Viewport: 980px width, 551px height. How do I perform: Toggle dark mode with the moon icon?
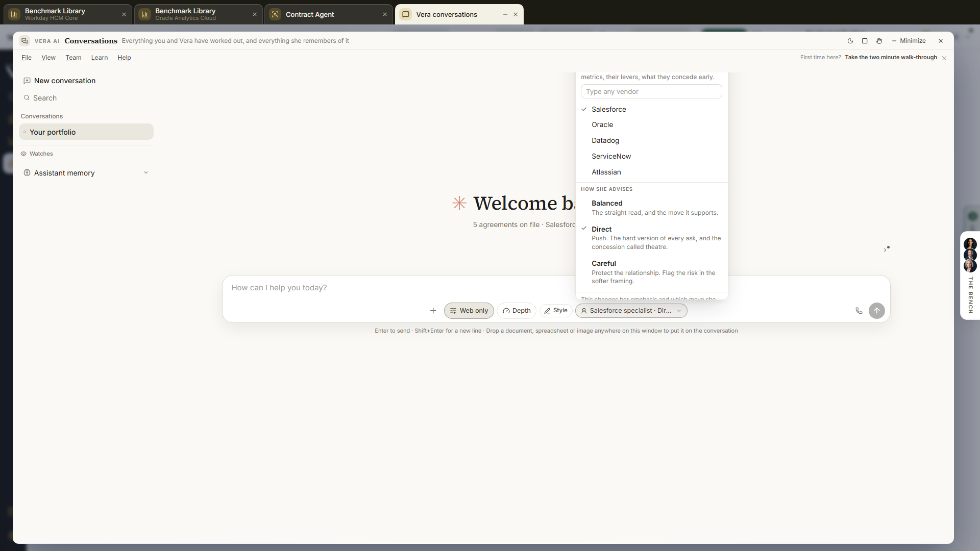point(850,41)
